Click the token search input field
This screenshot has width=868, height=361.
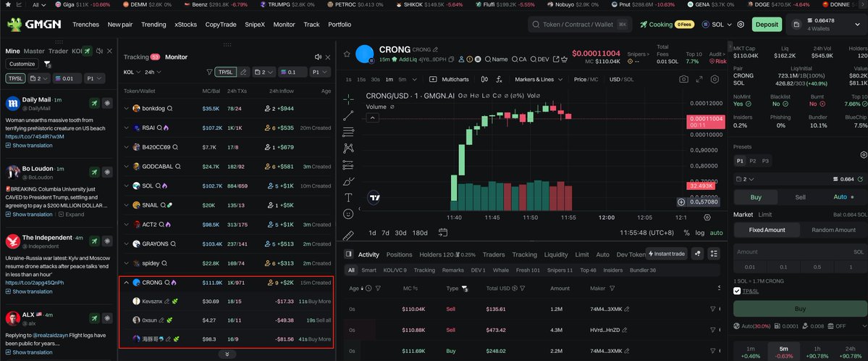(x=580, y=25)
